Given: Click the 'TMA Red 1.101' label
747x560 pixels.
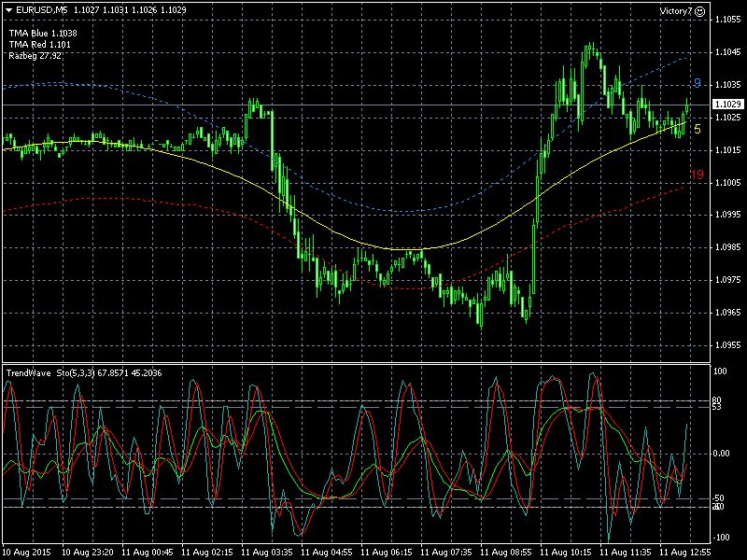Looking at the screenshot, I should (x=39, y=44).
